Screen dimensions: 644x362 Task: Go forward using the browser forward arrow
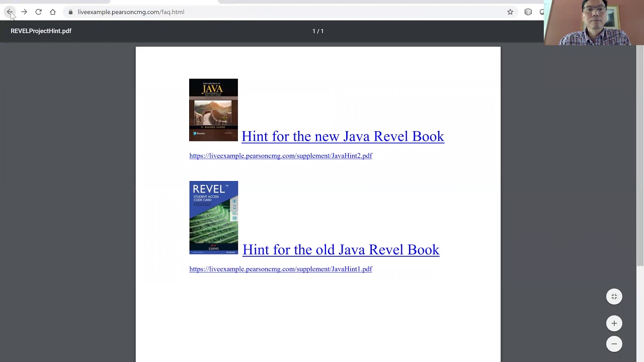[24, 12]
